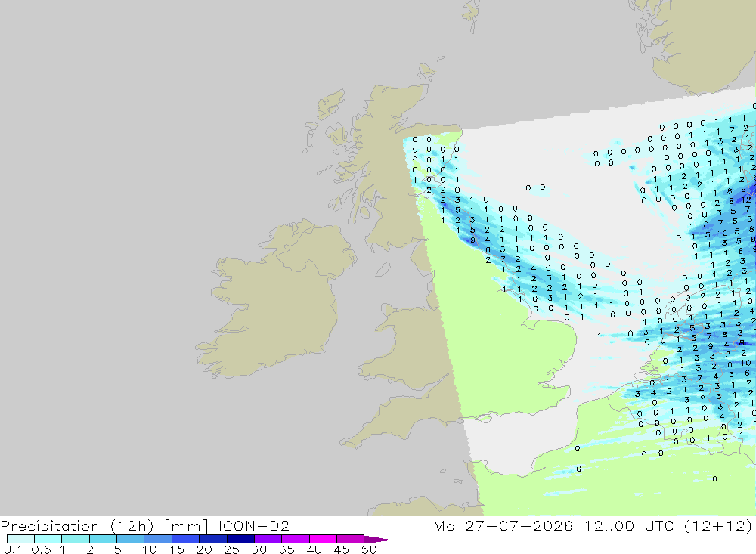Click the Isle of Man on map
Viewport: 756px width, 554px height.
coord(383,269)
